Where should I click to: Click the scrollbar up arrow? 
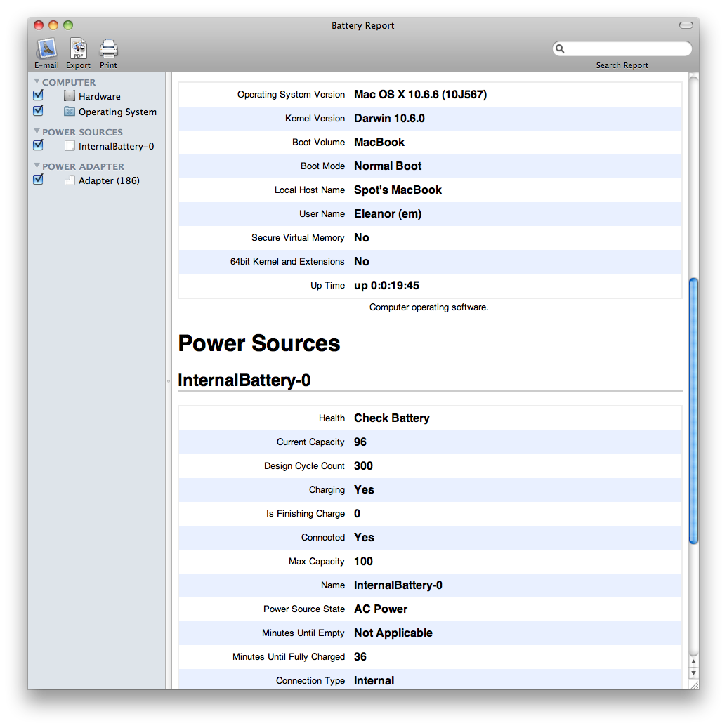click(693, 662)
